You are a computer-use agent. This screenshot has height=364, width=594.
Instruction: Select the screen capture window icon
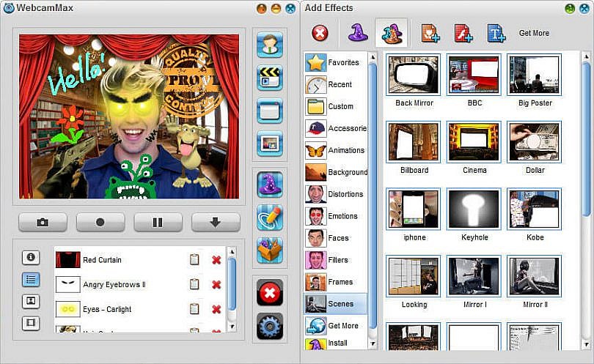[270, 111]
